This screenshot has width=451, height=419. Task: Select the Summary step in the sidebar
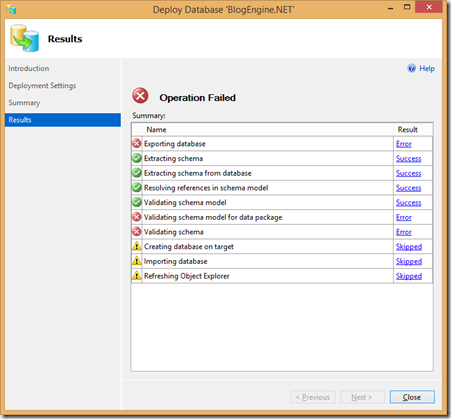[x=24, y=103]
